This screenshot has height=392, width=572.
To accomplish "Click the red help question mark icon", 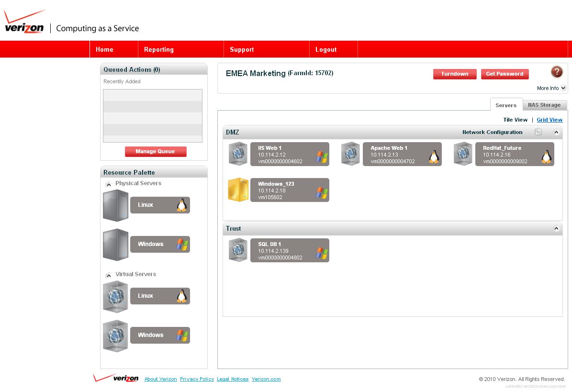I will 556,72.
